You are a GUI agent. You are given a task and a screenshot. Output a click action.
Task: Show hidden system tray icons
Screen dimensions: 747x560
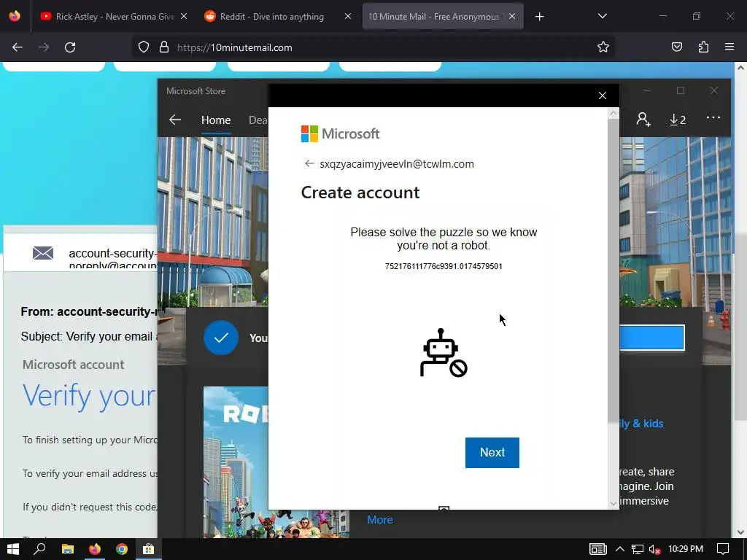point(620,549)
